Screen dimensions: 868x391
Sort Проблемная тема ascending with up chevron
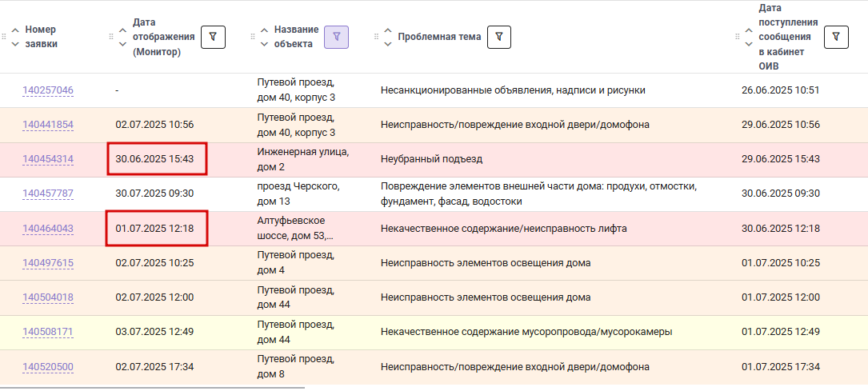[x=387, y=30]
